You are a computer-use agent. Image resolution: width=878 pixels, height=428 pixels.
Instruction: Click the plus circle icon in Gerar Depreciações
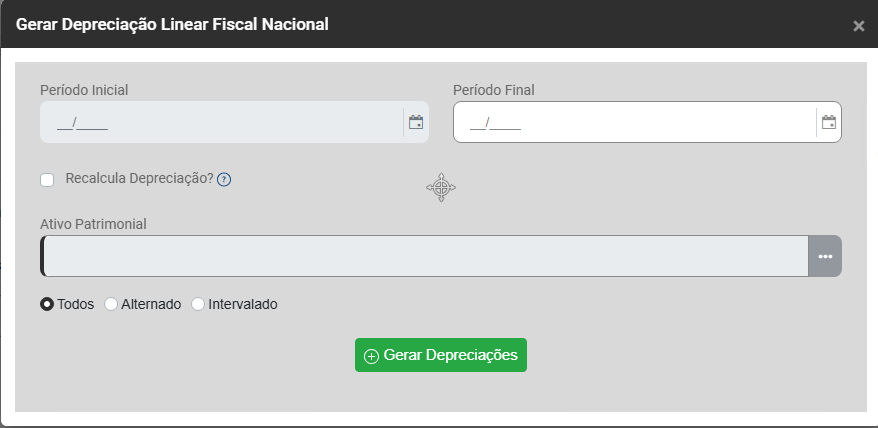pyautogui.click(x=371, y=356)
